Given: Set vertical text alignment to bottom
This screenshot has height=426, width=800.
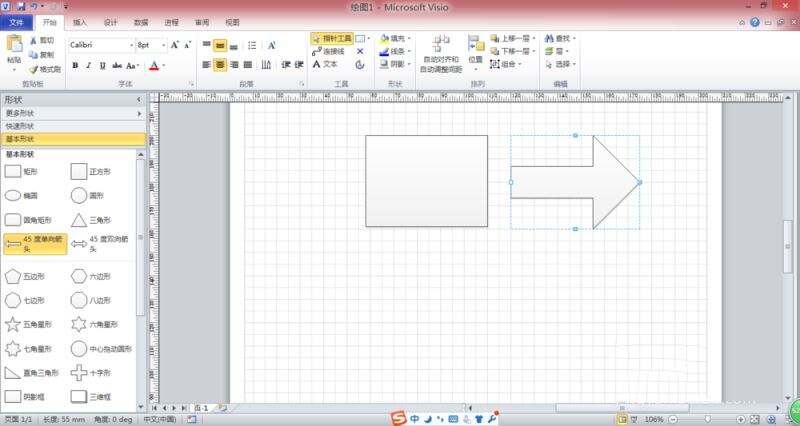Looking at the screenshot, I should click(234, 46).
